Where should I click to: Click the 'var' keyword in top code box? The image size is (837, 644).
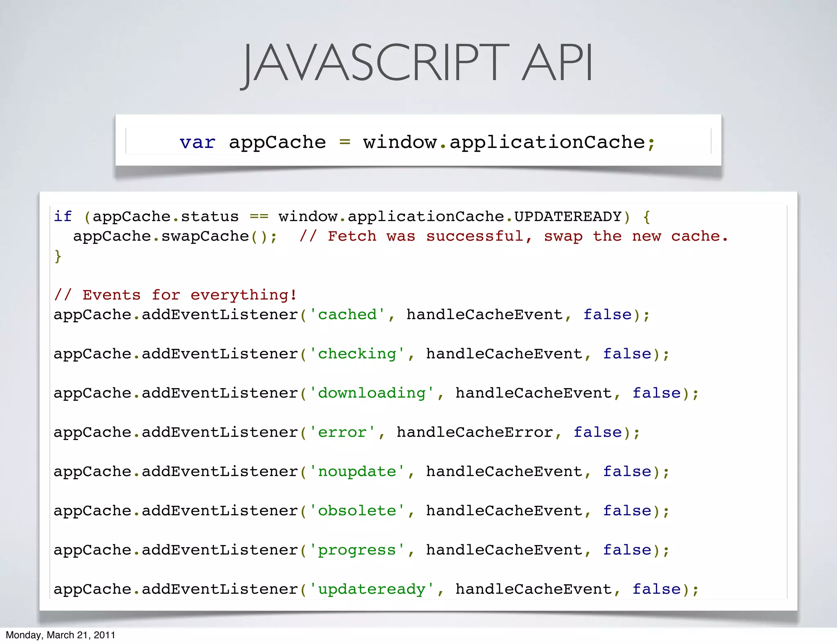(x=197, y=143)
